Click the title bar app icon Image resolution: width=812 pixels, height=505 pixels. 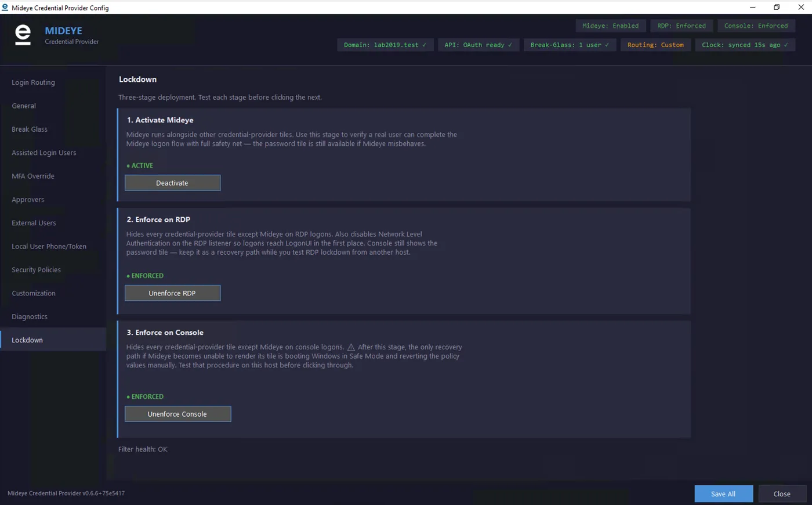(x=5, y=8)
